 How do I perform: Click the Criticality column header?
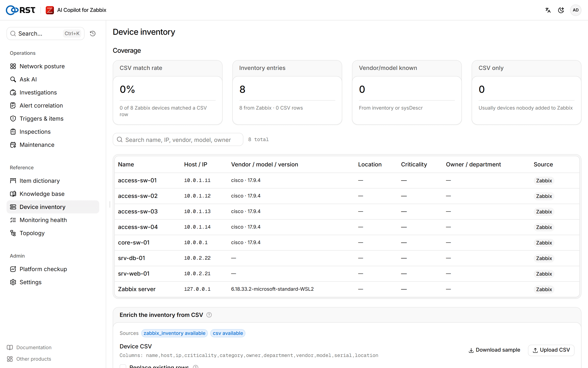(x=414, y=165)
